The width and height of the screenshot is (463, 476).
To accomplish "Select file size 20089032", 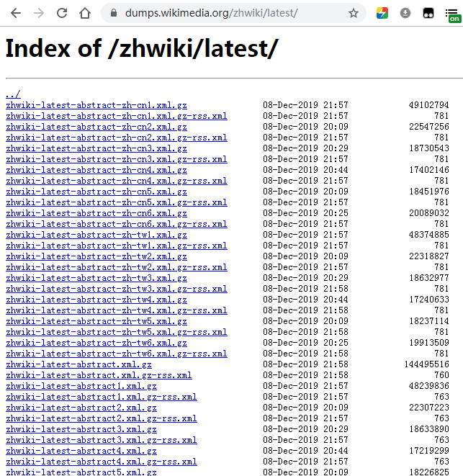I will [x=428, y=213].
